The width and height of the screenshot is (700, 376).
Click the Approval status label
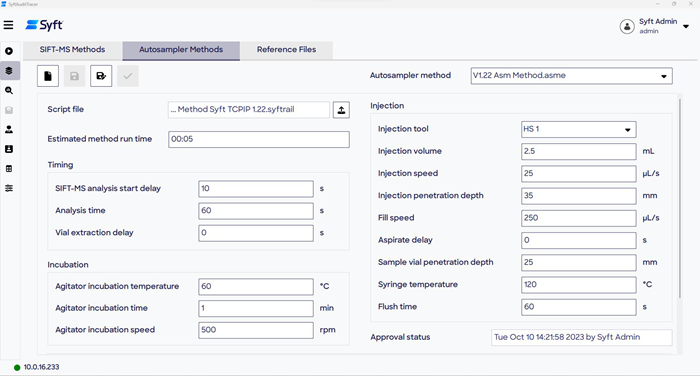(x=400, y=337)
